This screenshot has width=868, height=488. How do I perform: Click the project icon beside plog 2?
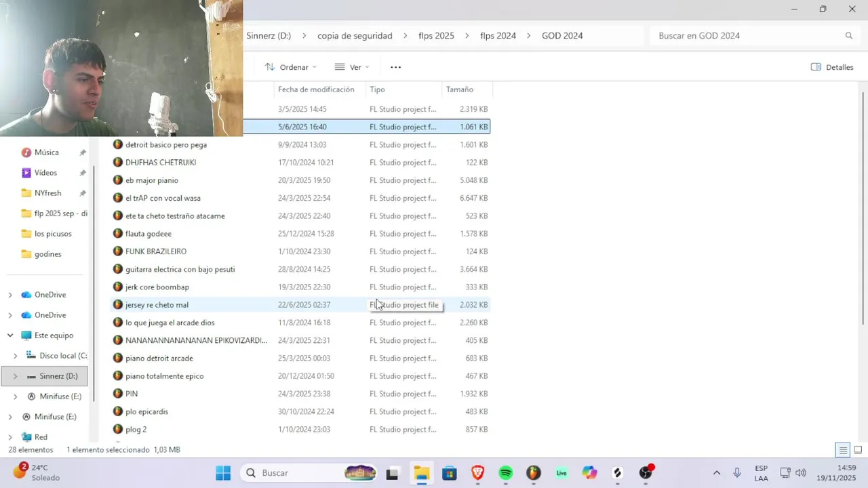(118, 430)
